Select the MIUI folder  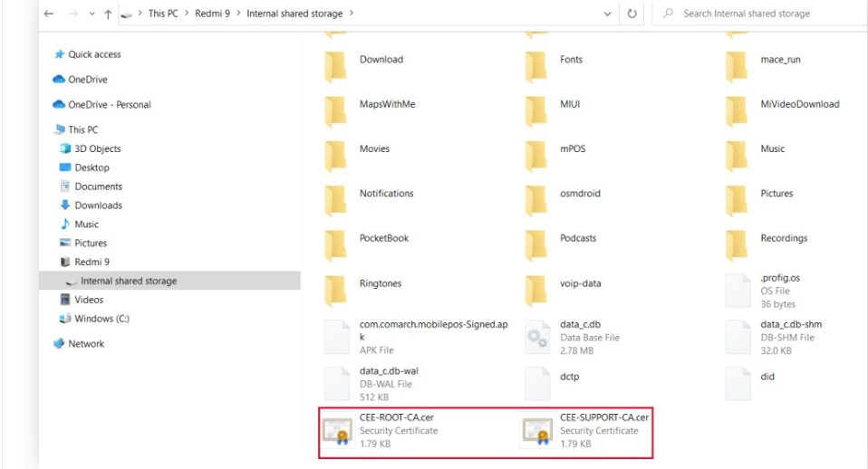(553, 110)
